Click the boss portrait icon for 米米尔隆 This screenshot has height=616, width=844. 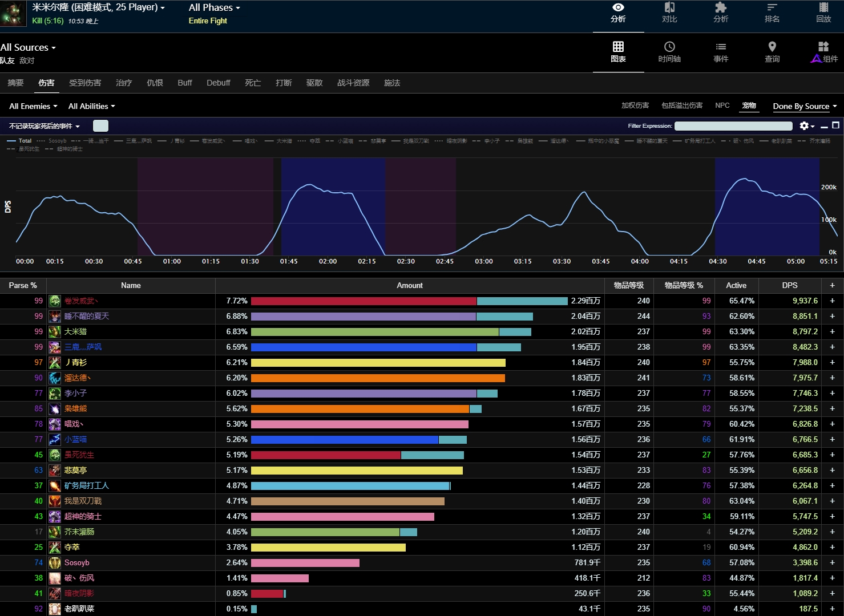13,14
